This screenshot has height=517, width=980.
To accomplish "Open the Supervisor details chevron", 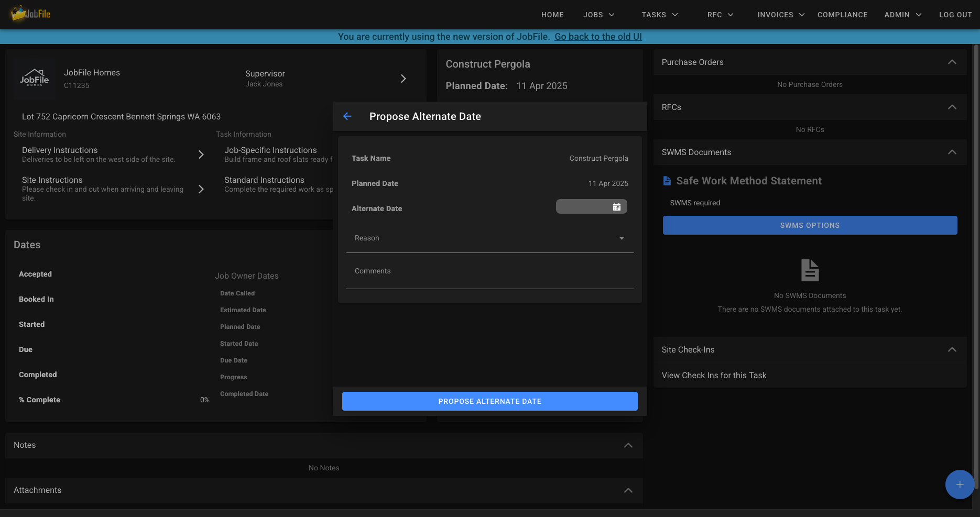I will point(403,79).
